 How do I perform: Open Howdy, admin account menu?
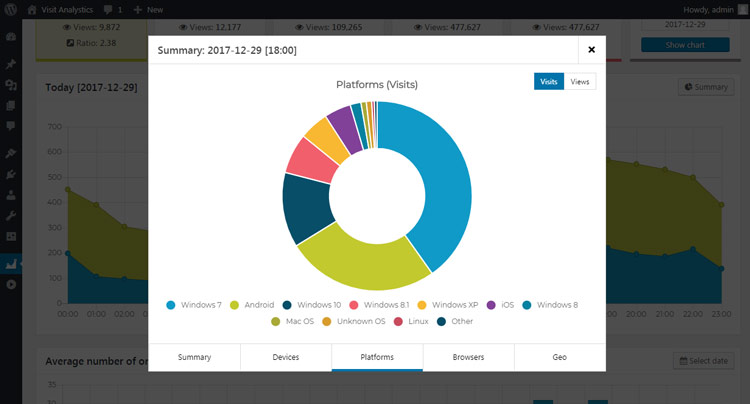tap(715, 10)
